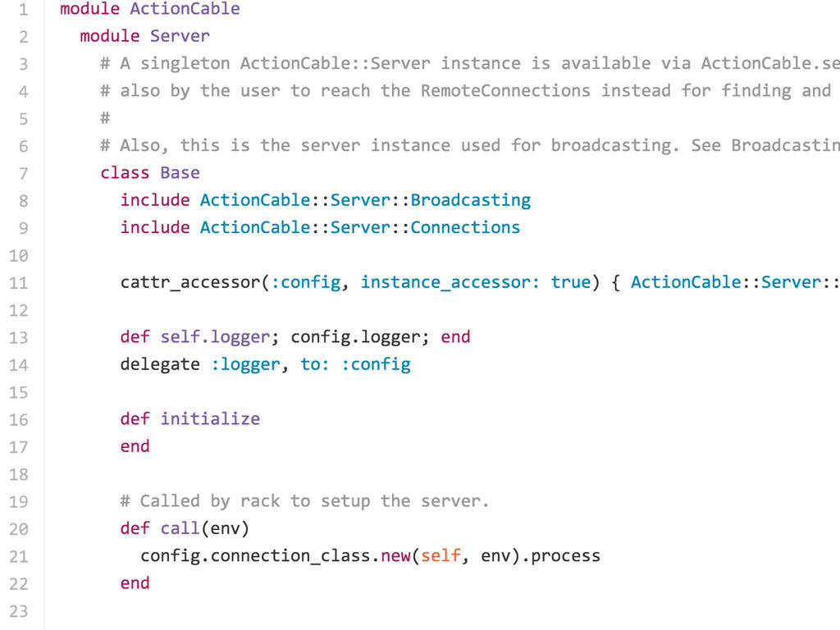Click line number 20 in the gutter
This screenshot has width=840, height=630.
pos(18,529)
